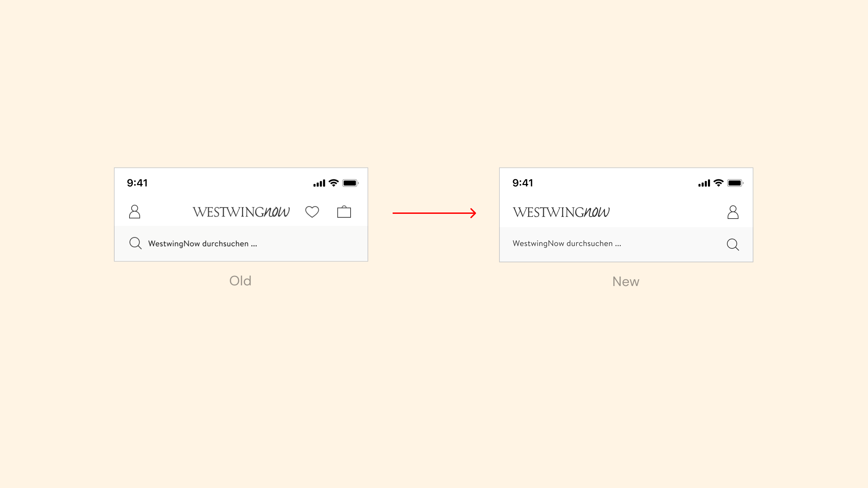Image resolution: width=868 pixels, height=488 pixels.
Task: Click the battery icon in the Old status bar
Action: pos(350,183)
